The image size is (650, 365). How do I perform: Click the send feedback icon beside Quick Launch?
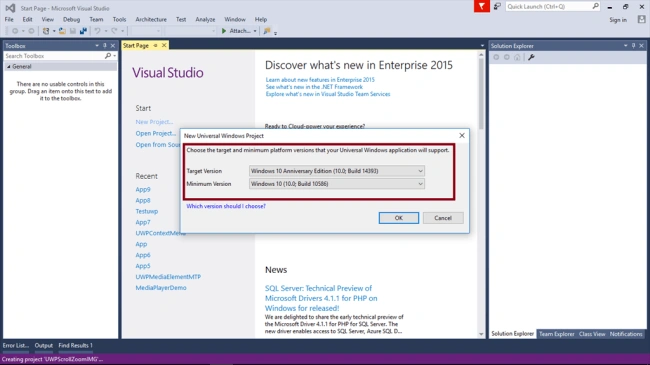coord(497,6)
